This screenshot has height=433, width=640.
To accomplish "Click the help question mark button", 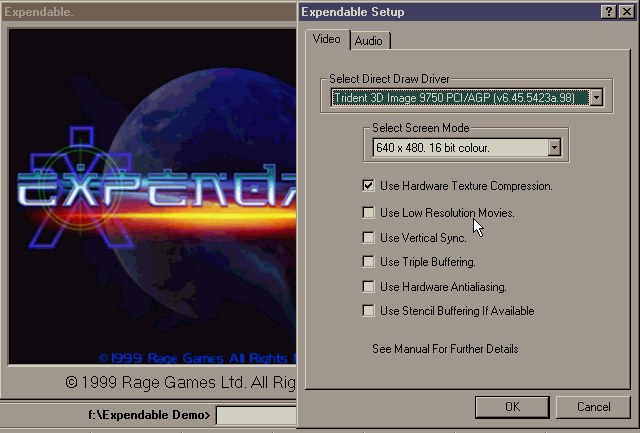I will (609, 12).
